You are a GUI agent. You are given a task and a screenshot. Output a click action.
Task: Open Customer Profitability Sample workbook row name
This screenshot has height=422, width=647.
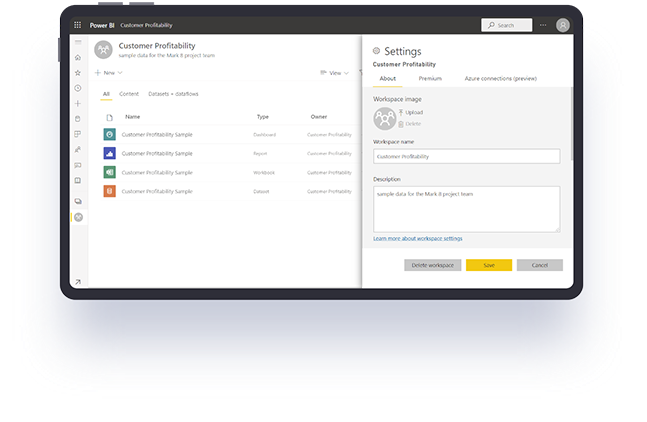click(x=157, y=172)
